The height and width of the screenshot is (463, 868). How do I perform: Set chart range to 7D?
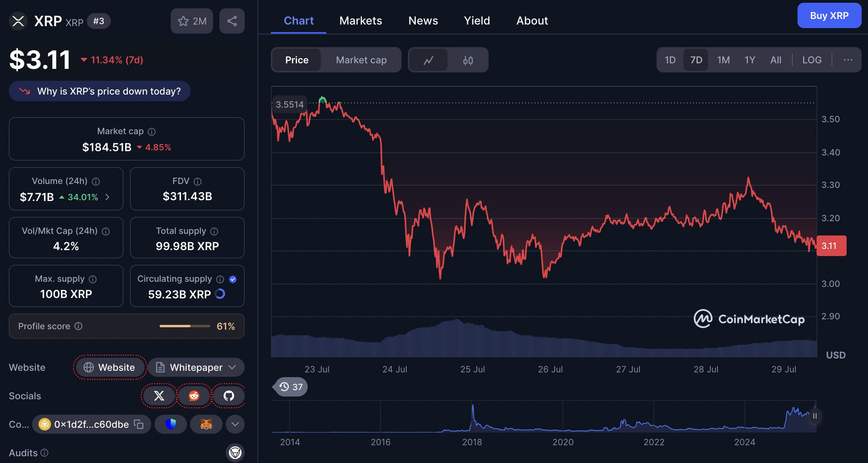[696, 60]
